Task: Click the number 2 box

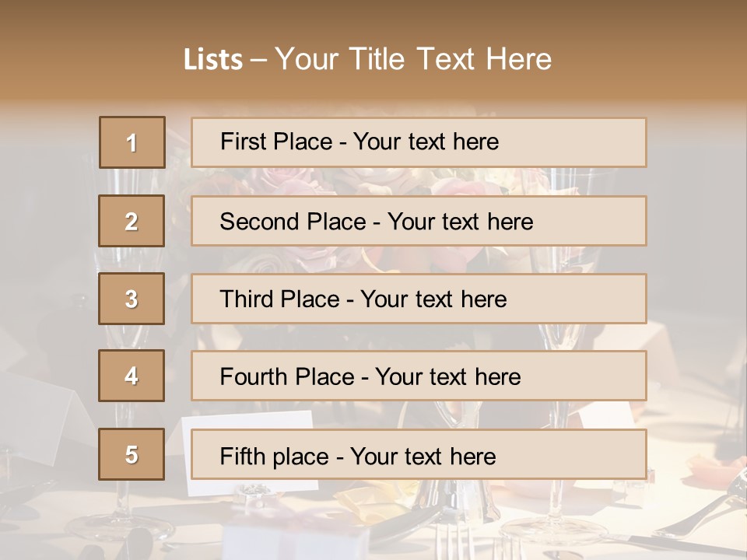Action: pyautogui.click(x=132, y=221)
